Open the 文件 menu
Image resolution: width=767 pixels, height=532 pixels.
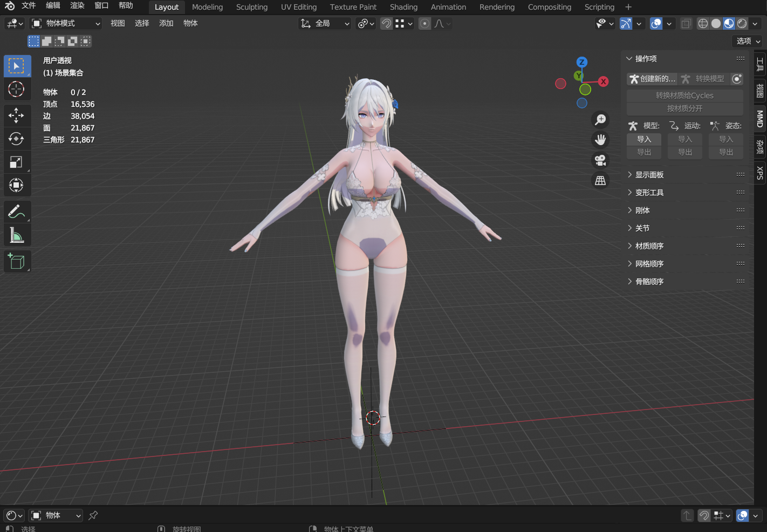[x=29, y=5]
